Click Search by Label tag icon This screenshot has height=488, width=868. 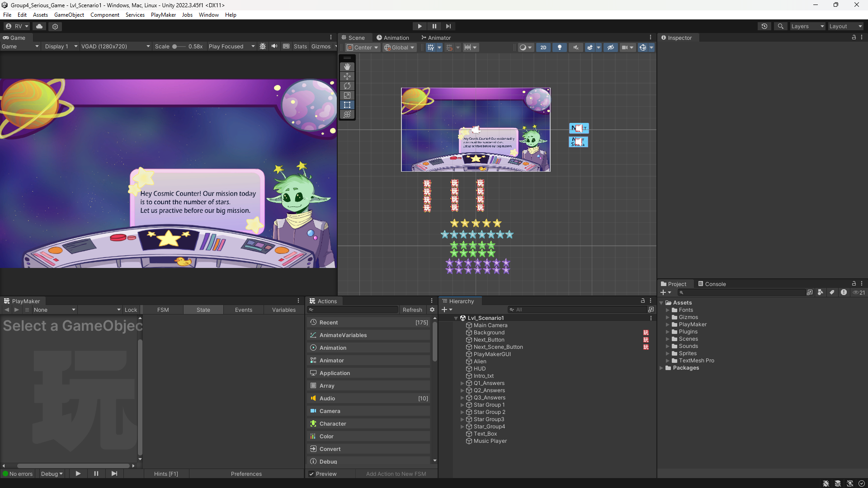[x=832, y=292]
